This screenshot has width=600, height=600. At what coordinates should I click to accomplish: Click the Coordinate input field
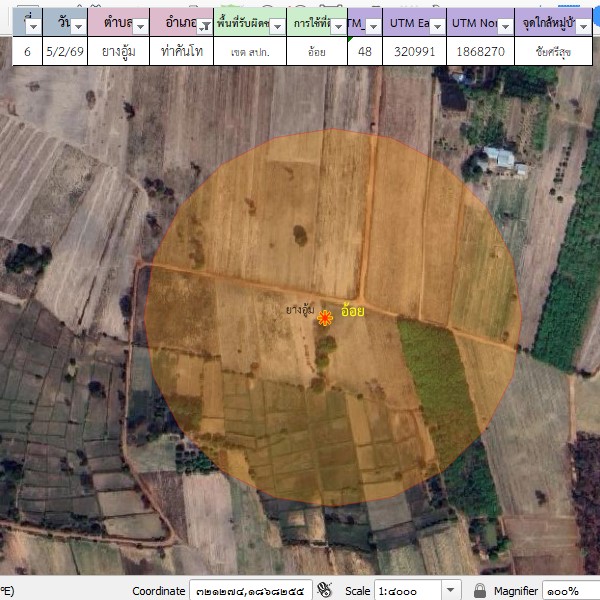pyautogui.click(x=250, y=590)
